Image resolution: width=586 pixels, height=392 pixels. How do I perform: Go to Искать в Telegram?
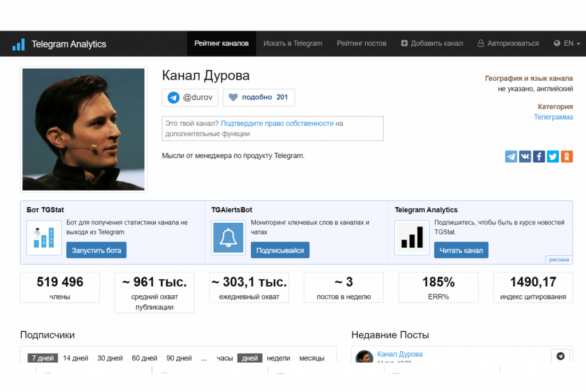click(292, 43)
